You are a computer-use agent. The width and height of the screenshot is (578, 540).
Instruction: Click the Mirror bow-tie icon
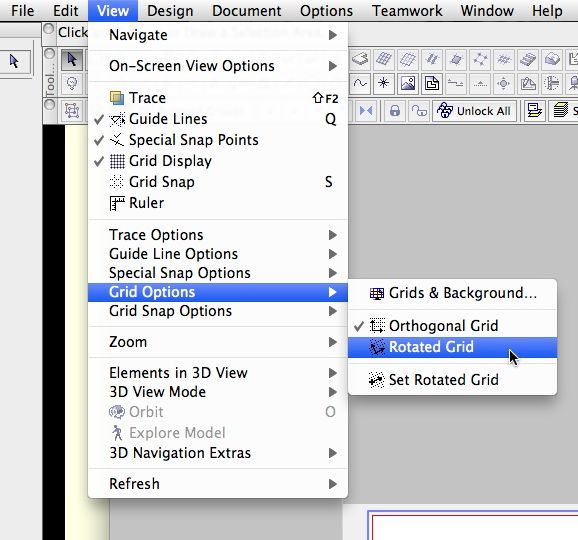366,111
